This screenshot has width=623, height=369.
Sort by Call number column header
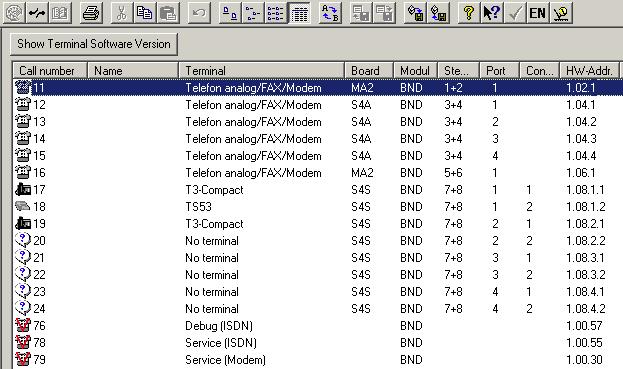(50, 71)
